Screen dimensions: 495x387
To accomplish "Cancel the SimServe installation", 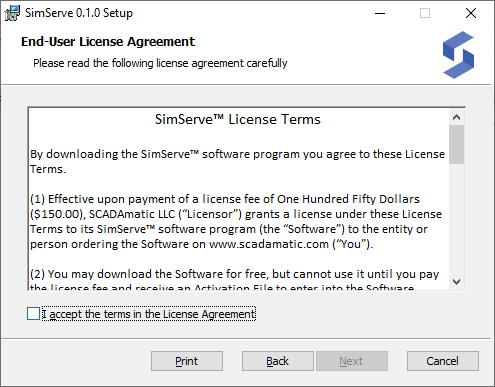I will 443,361.
